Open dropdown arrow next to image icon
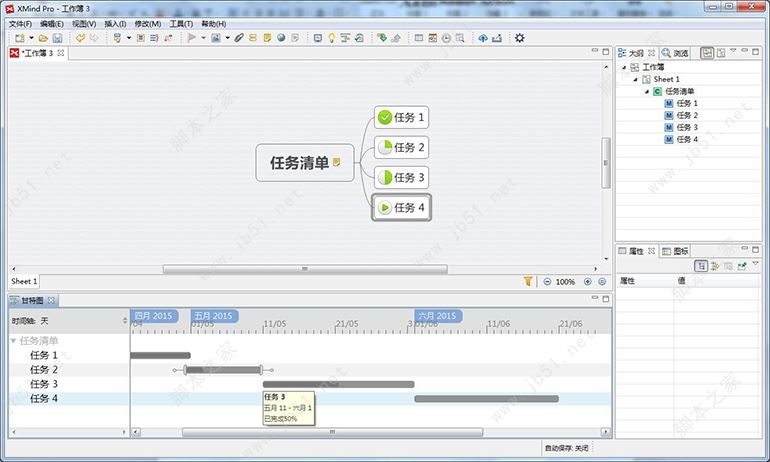Viewport: 770px width, 462px height. point(227,38)
